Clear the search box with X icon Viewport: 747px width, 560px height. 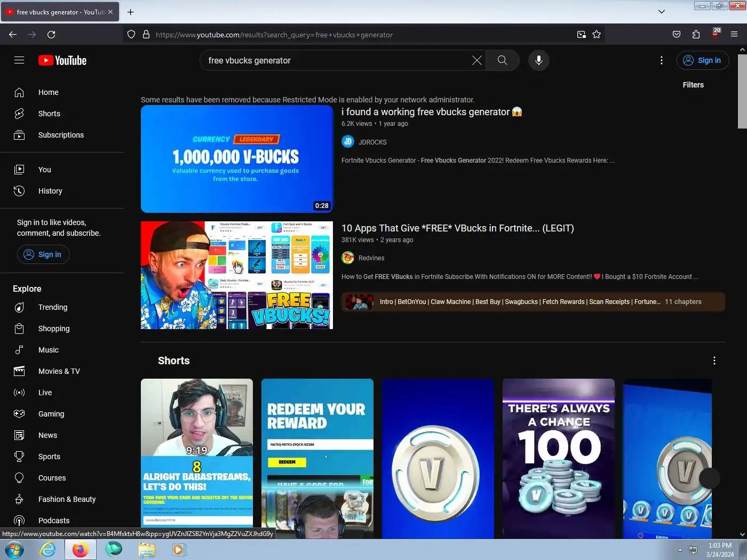pyautogui.click(x=477, y=60)
